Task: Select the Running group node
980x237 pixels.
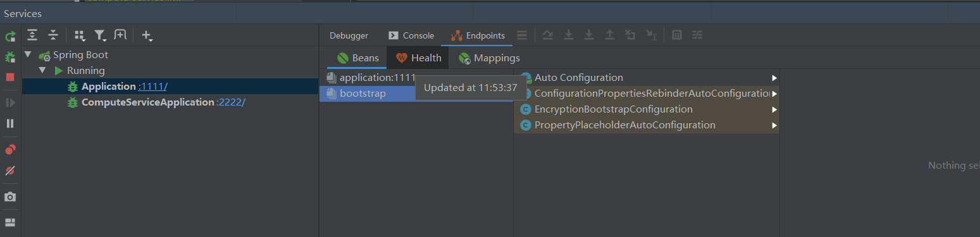Action: [86, 71]
